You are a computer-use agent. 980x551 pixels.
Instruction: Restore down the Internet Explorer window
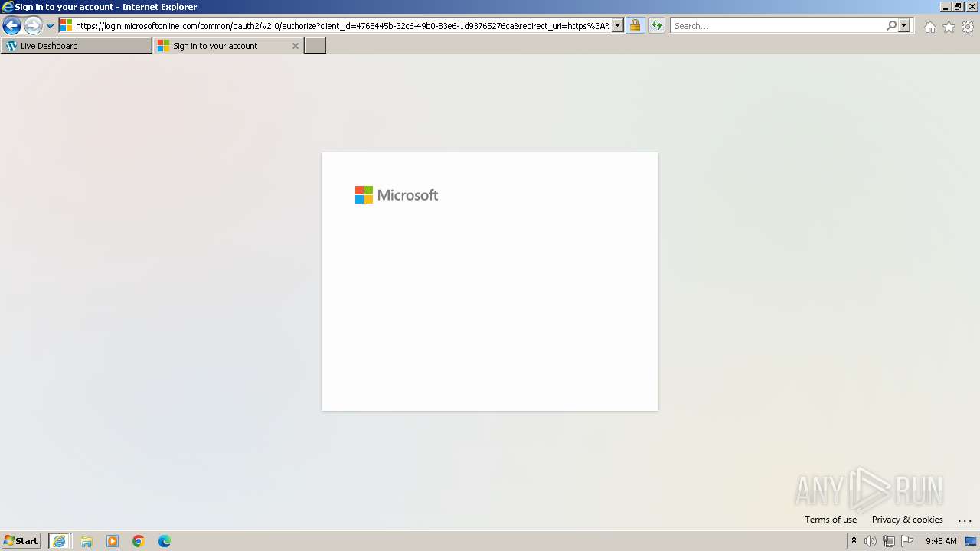point(959,6)
